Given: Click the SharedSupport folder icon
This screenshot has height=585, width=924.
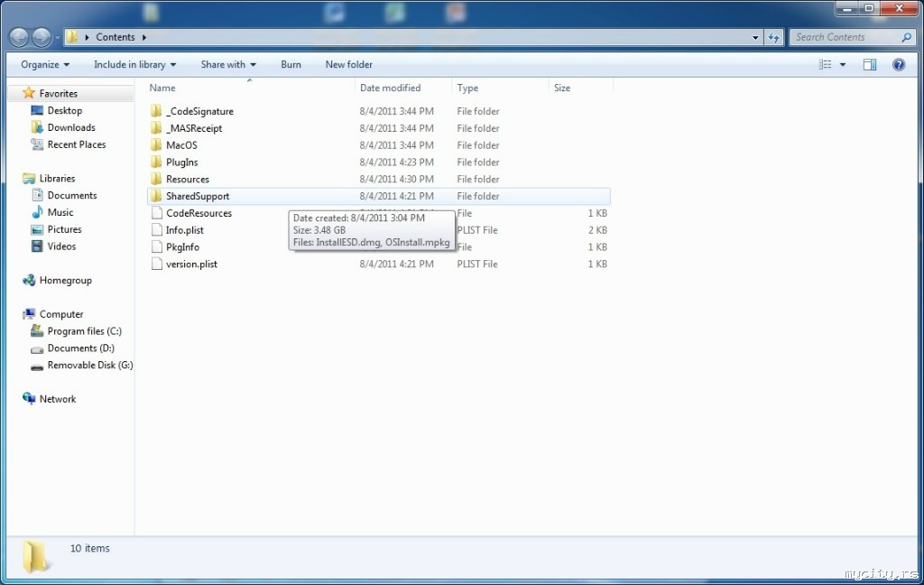Looking at the screenshot, I should click(x=156, y=196).
